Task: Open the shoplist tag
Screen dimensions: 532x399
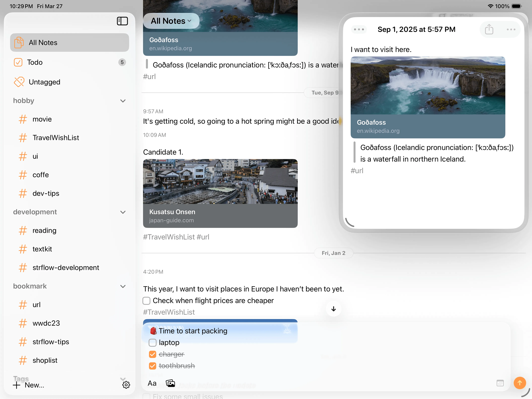Action: [x=69, y=360]
